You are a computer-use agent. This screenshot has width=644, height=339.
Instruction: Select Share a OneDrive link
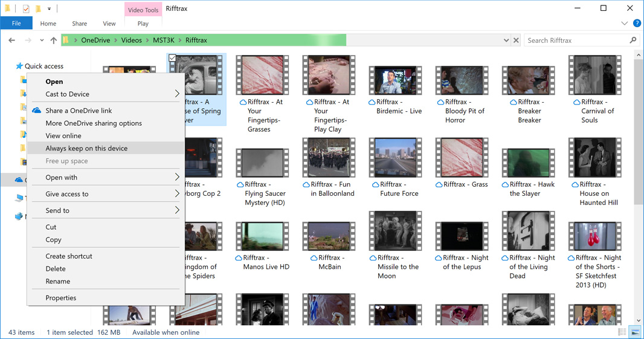point(79,111)
